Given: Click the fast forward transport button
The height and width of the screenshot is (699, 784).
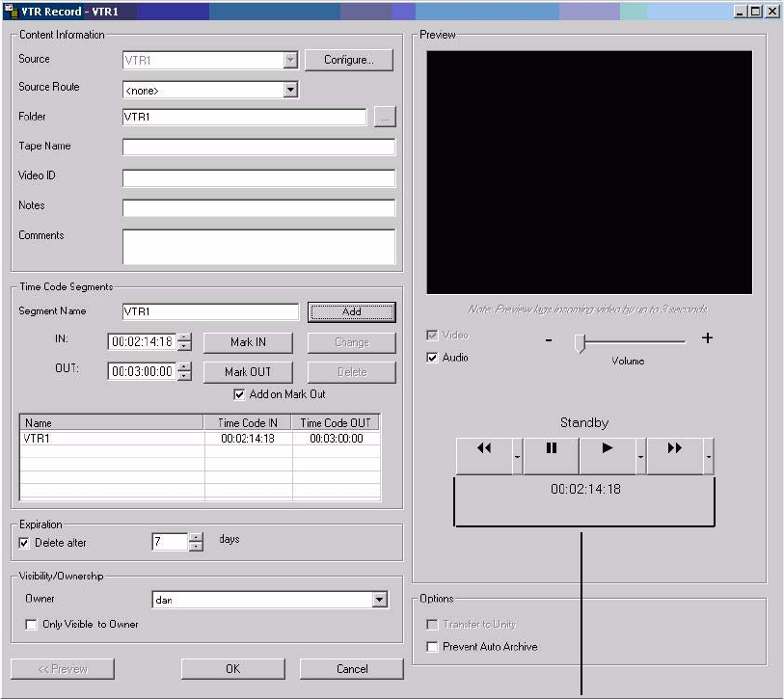Looking at the screenshot, I should pos(675,455).
